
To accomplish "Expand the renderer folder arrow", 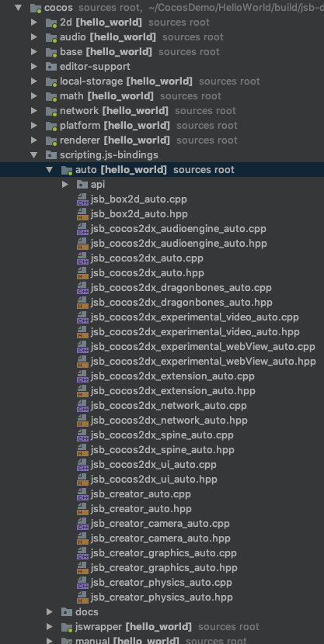I will coord(33,140).
